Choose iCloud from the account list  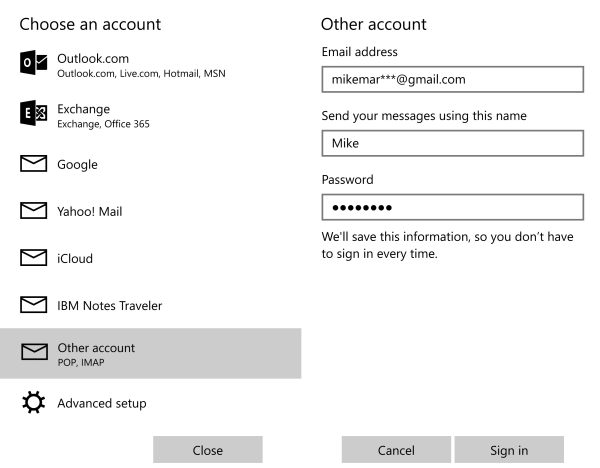click(x=150, y=258)
